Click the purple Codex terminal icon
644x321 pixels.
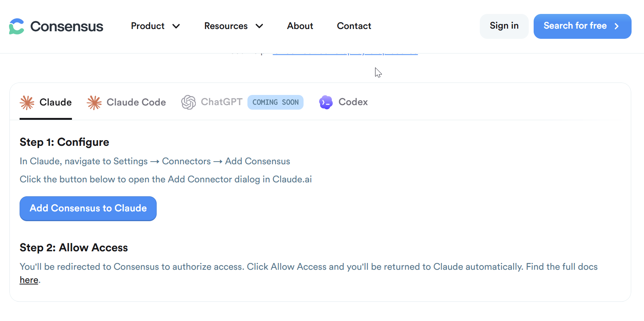[326, 102]
